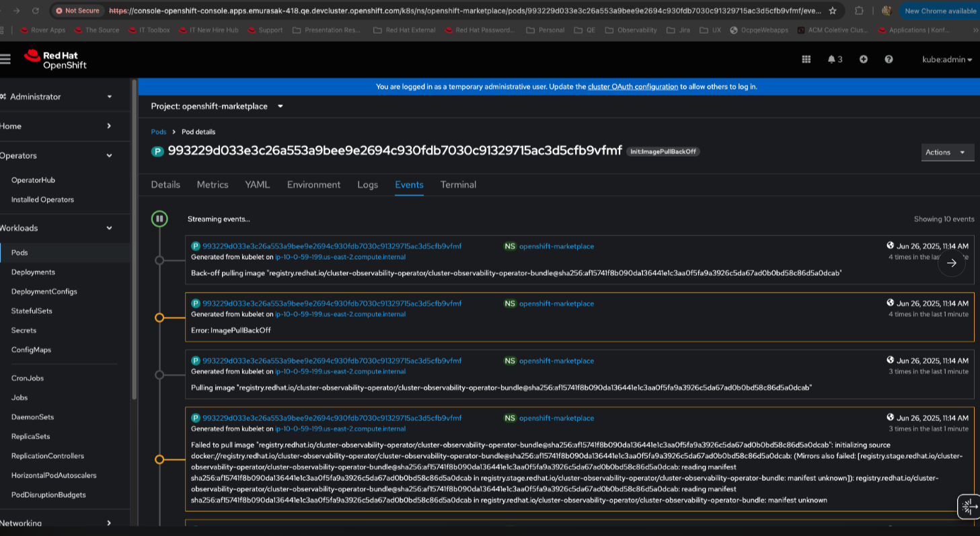The image size is (980, 536).
Task: Open Deployments in the sidebar
Action: tap(33, 272)
